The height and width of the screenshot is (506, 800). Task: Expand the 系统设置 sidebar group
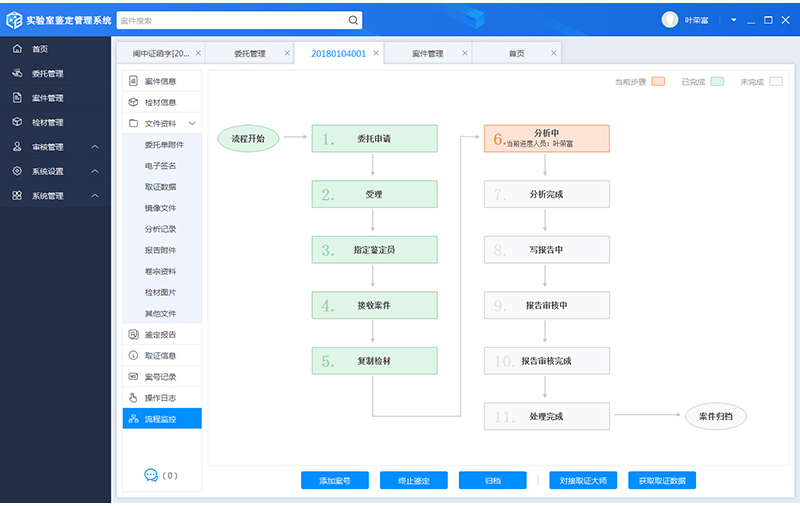(95, 172)
